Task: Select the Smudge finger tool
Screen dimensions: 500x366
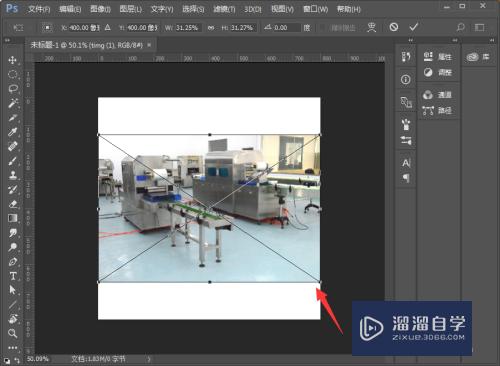Action: click(x=13, y=232)
